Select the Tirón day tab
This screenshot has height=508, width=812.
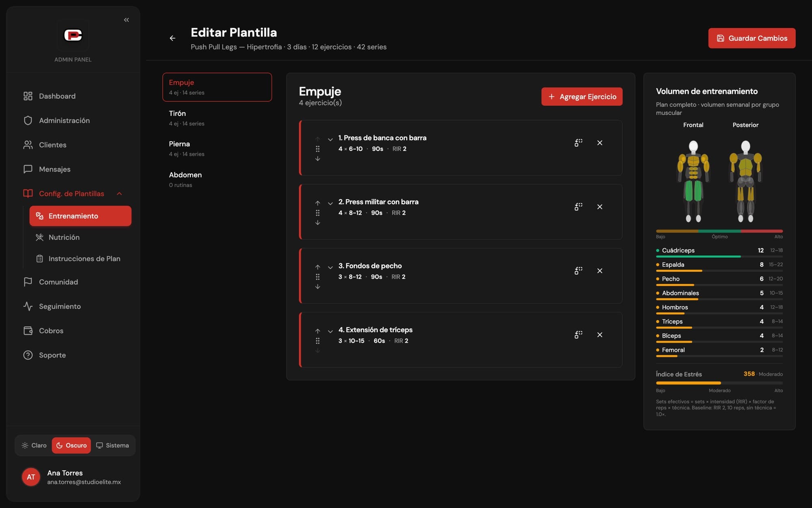(x=217, y=118)
